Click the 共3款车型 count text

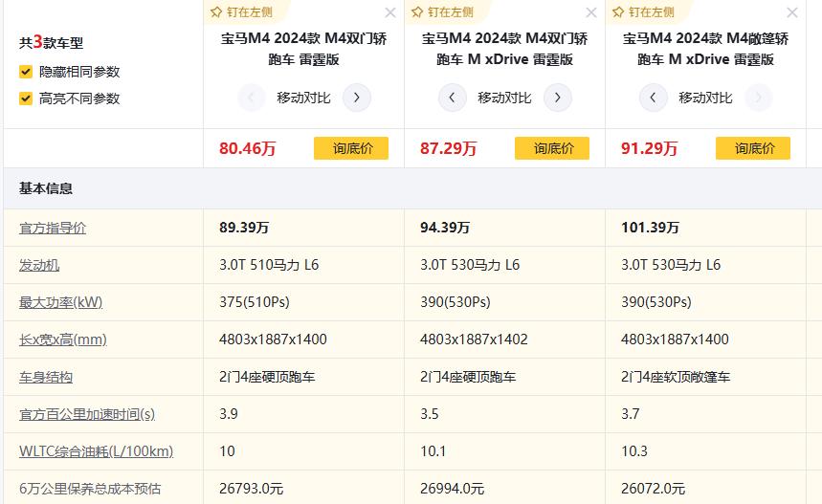[51, 42]
